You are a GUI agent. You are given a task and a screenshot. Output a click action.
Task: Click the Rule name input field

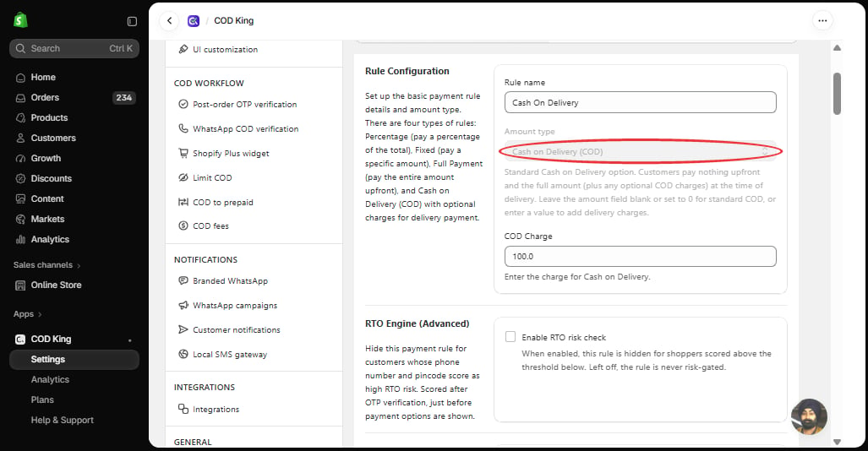pyautogui.click(x=640, y=102)
